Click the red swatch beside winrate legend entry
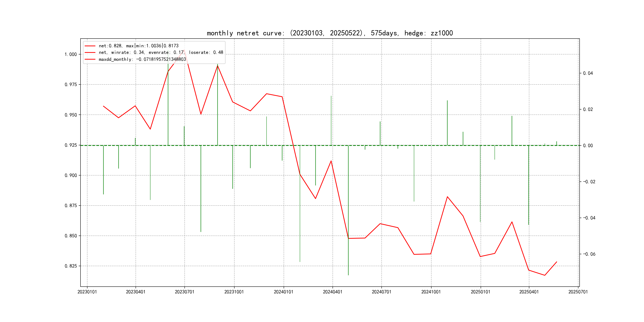Screen dimensions: 644x322 tap(90, 52)
